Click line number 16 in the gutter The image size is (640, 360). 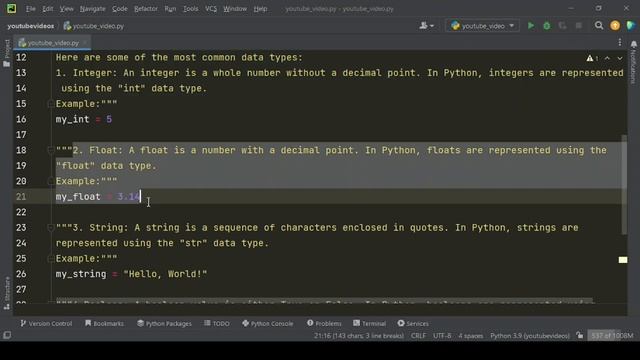tap(21, 119)
